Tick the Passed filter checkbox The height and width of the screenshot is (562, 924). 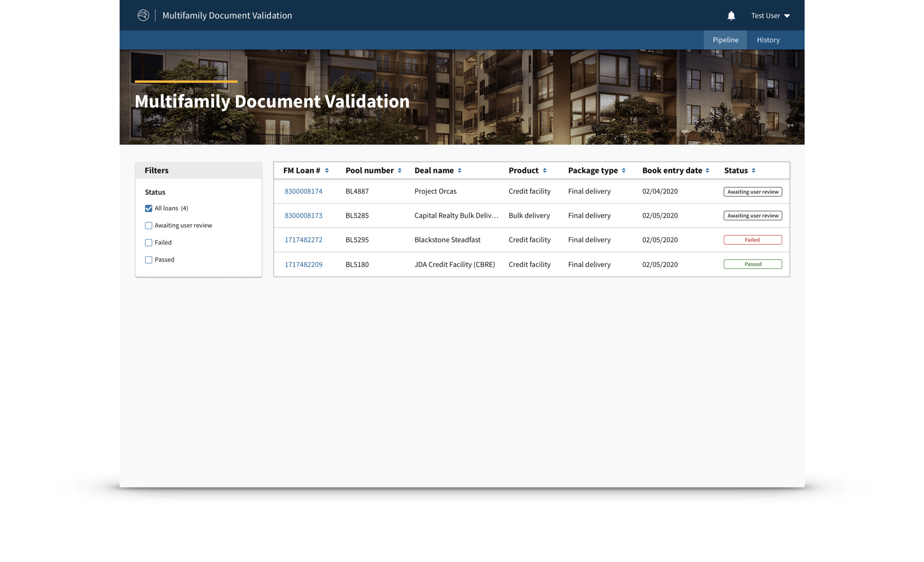[149, 260]
